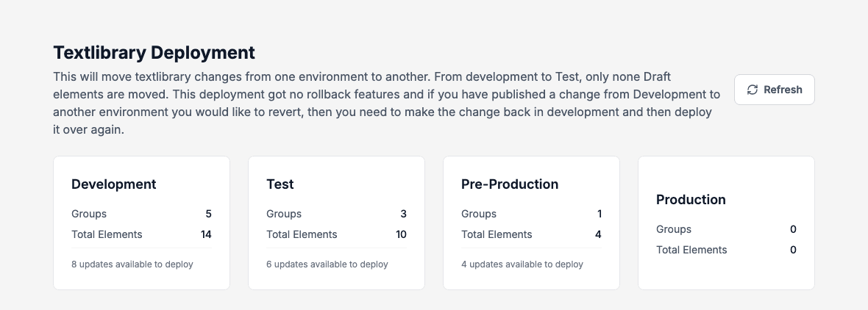Select the Development environment card heading

click(113, 184)
